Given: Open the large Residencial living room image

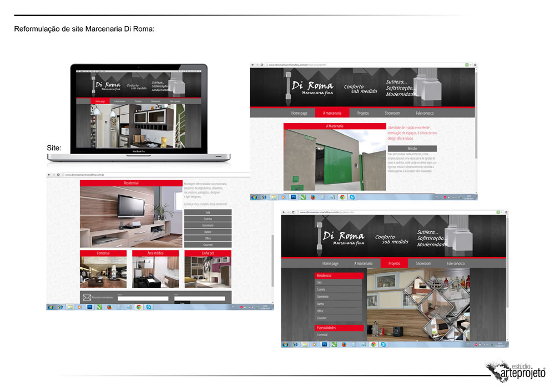Looking at the screenshot, I should point(131,217).
